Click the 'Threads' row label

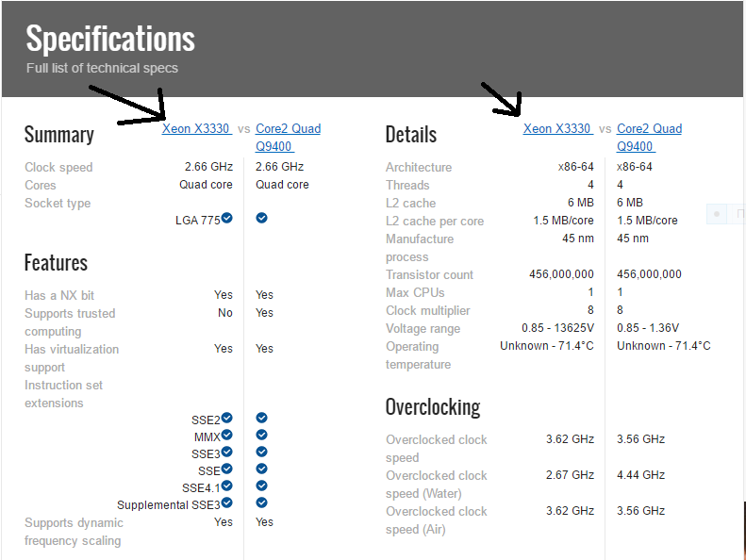coord(407,185)
